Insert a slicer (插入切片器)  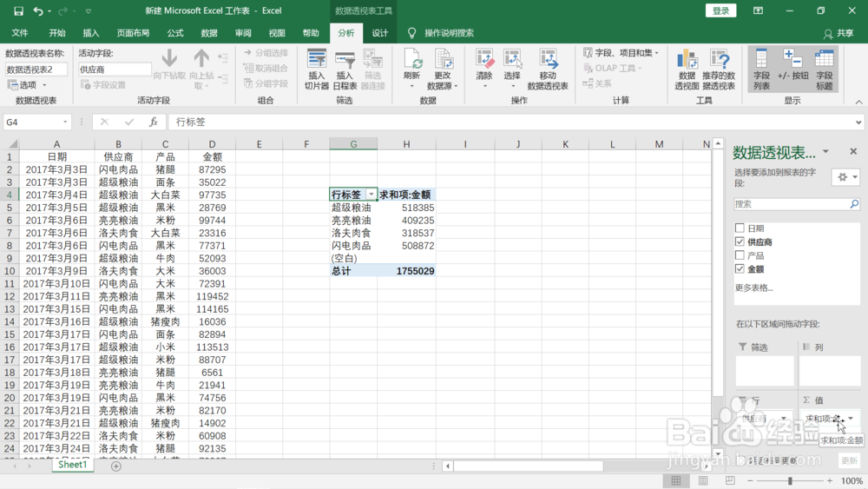coord(317,69)
